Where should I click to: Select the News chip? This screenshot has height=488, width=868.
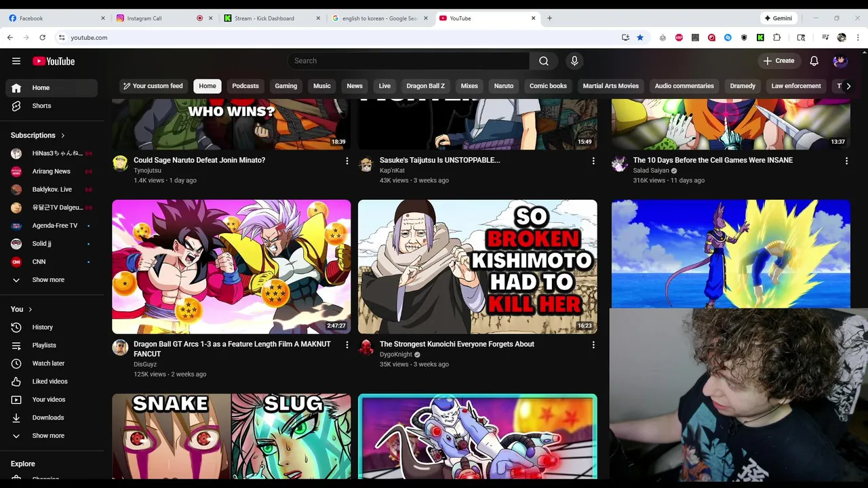[x=355, y=86]
